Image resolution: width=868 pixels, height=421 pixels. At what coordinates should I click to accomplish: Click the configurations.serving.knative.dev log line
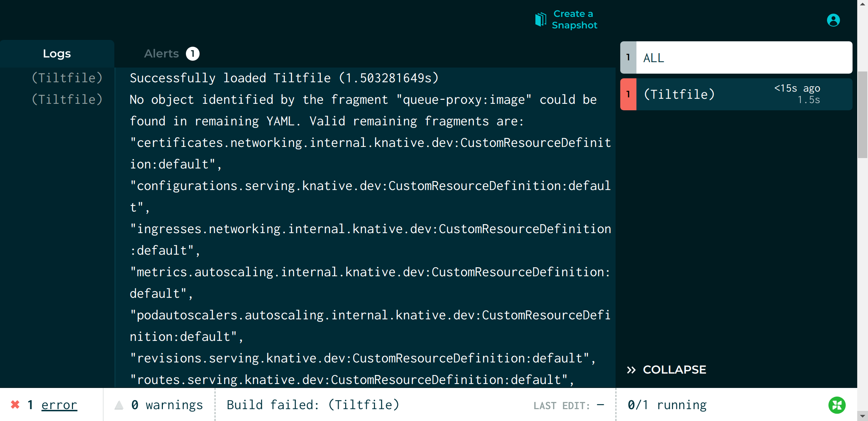(x=370, y=196)
